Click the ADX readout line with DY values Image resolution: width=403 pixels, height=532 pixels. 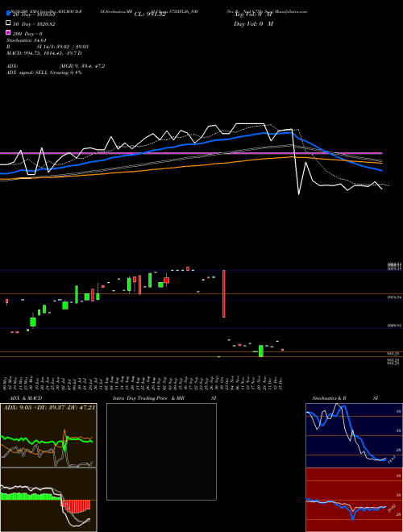tap(49, 407)
